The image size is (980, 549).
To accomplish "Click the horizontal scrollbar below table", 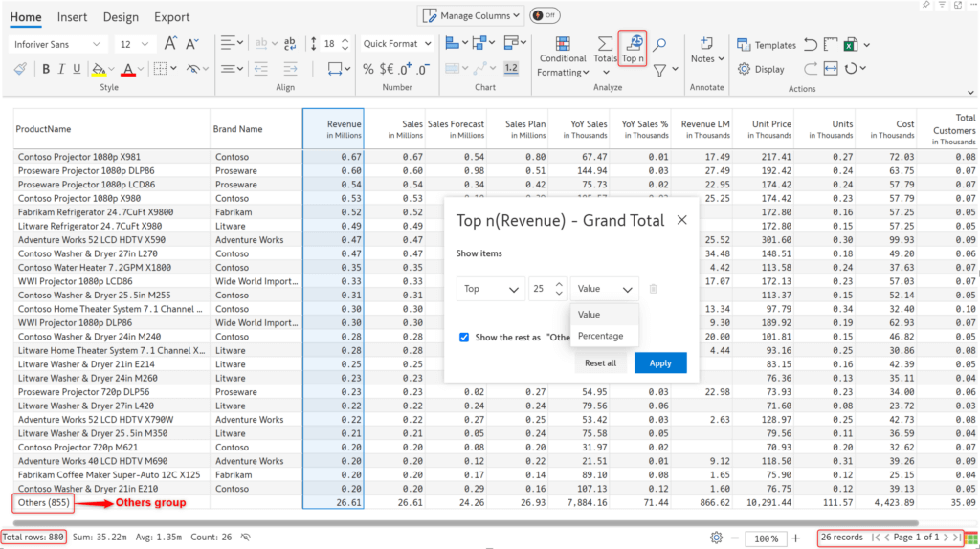I will pos(466,523).
